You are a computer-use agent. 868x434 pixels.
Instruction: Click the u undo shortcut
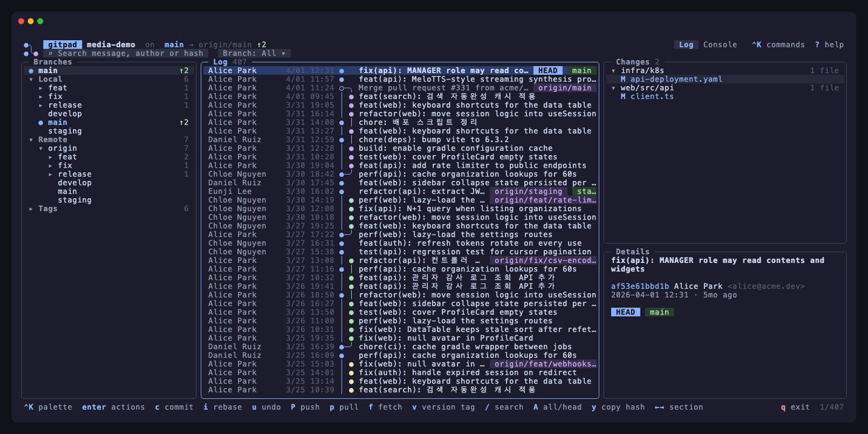(266, 407)
